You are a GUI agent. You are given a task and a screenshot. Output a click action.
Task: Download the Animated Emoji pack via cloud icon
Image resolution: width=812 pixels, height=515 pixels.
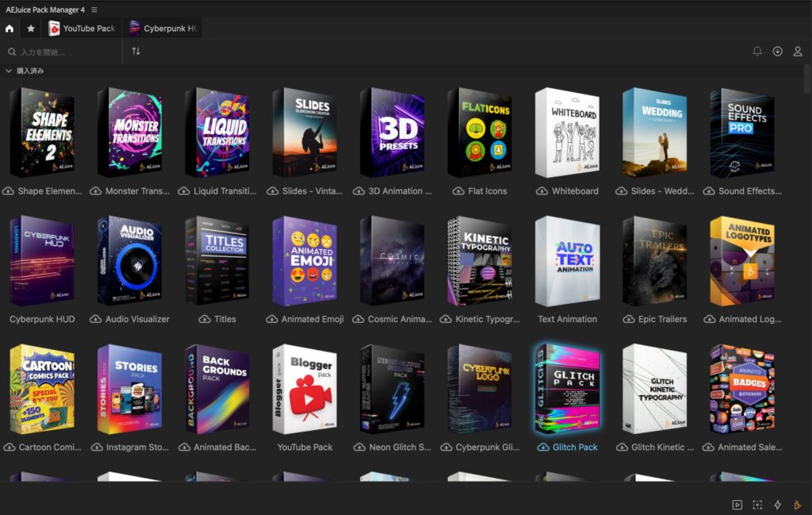point(271,319)
